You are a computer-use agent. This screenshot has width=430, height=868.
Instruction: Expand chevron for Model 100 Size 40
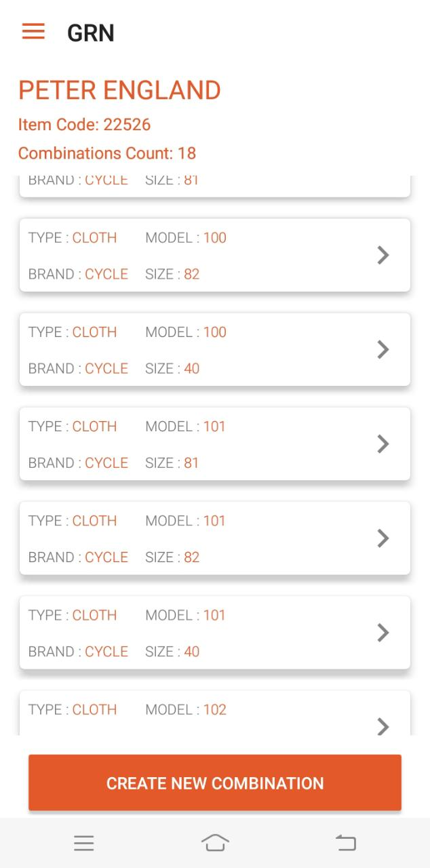click(383, 349)
